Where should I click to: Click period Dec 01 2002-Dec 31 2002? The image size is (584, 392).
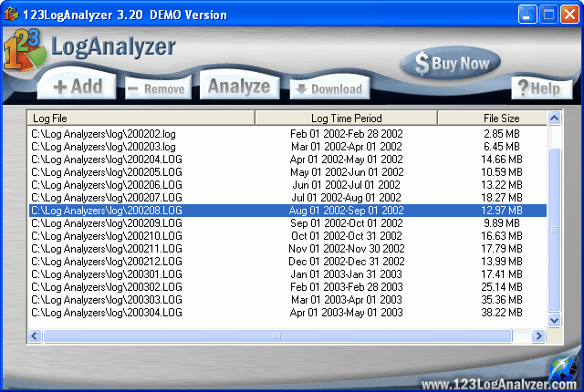click(x=347, y=262)
